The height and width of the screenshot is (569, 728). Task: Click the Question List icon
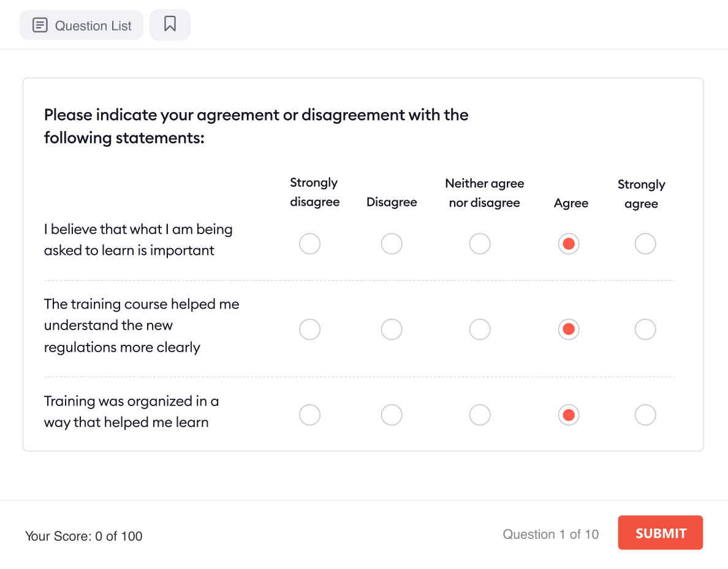pos(40,26)
